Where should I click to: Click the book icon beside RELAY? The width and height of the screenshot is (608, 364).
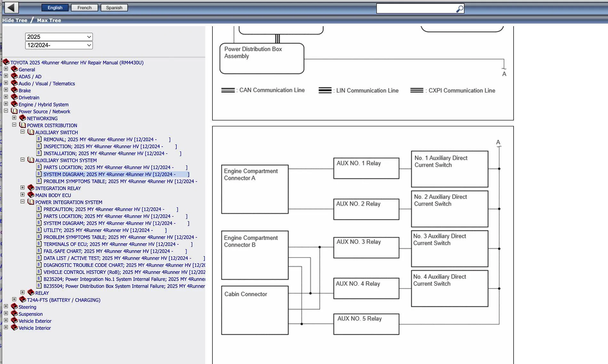[31, 293]
